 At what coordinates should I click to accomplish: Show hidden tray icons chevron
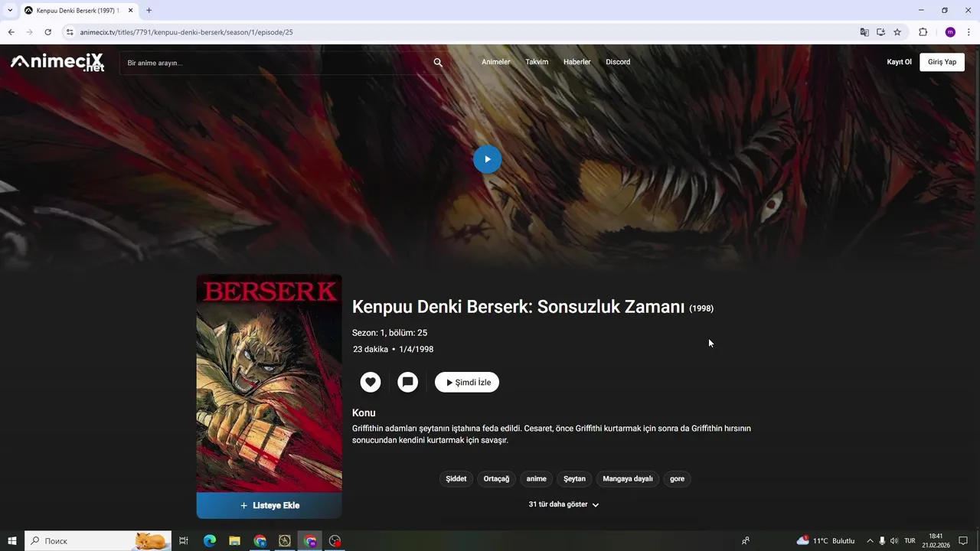point(870,540)
